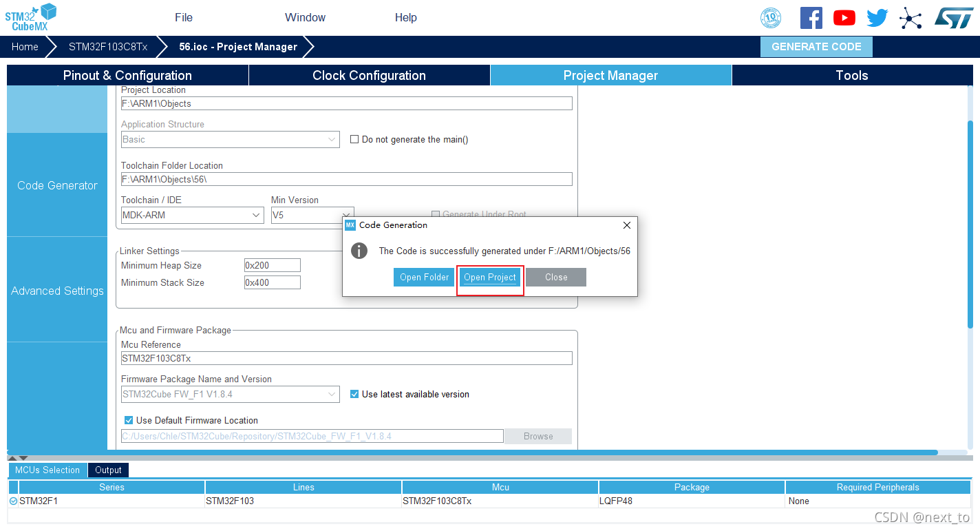Open the File menu

click(x=184, y=17)
